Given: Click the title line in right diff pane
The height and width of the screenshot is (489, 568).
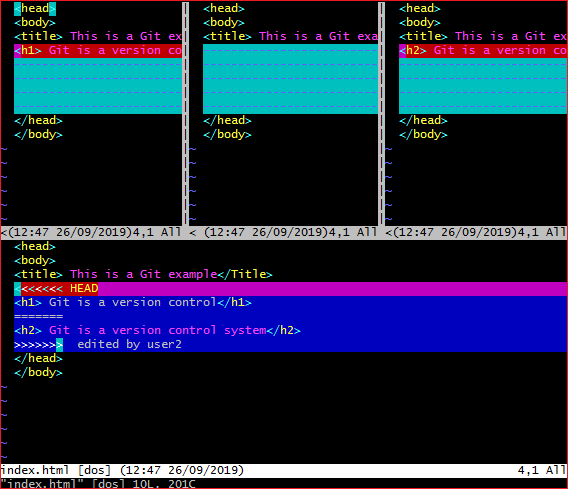Looking at the screenshot, I should (x=483, y=37).
